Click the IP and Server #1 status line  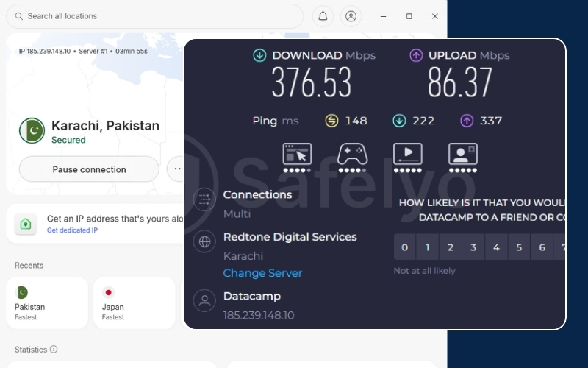pyautogui.click(x=83, y=51)
